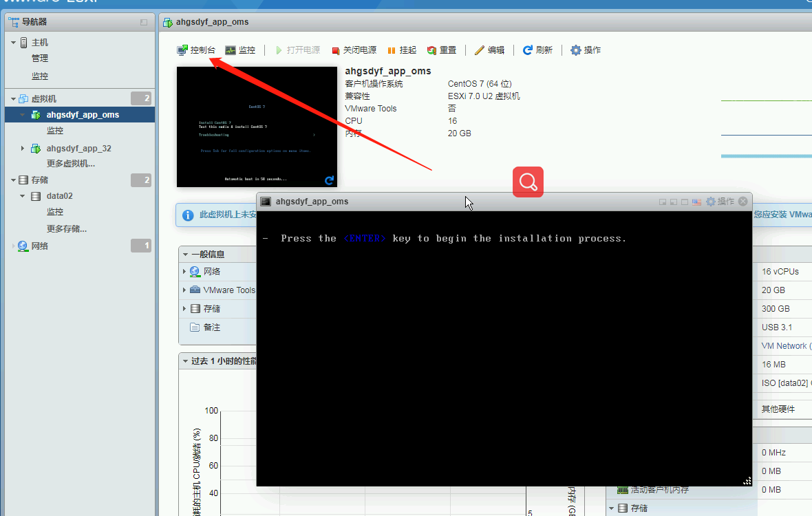Screen dimensions: 812x516
Task: Click the console window resize grip
Action: [x=747, y=482]
